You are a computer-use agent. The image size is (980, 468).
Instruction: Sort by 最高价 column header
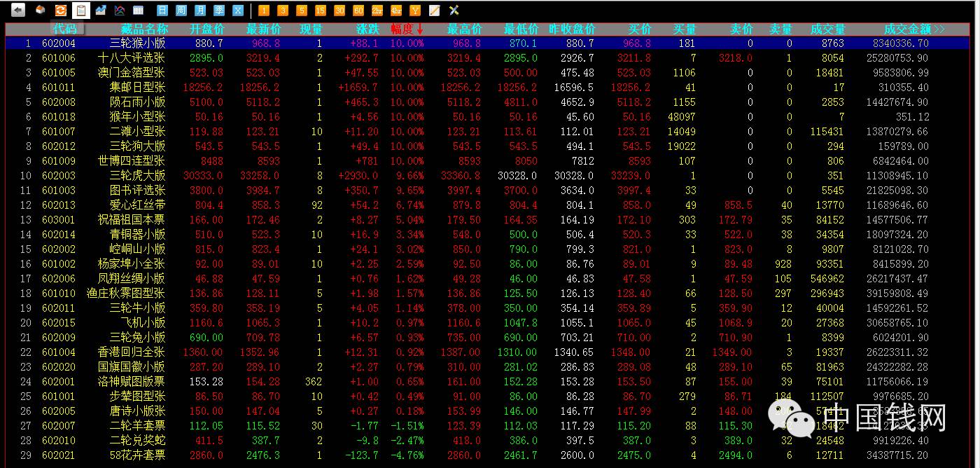[x=465, y=29]
